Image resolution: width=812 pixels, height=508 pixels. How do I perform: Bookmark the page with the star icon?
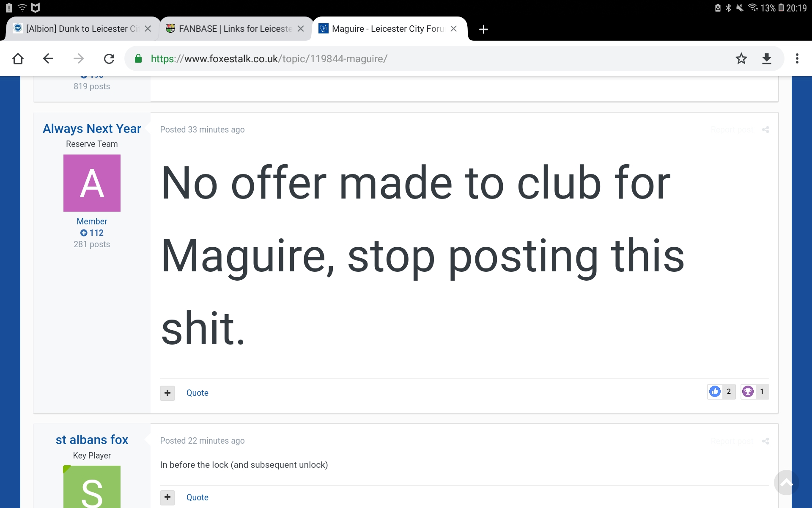click(x=741, y=59)
